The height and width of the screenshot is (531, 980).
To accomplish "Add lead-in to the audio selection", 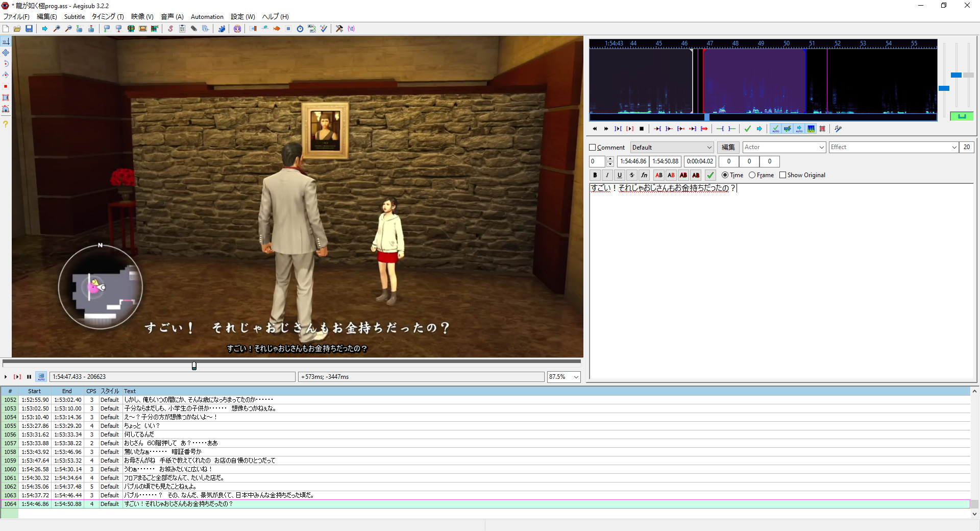I will pyautogui.click(x=720, y=129).
